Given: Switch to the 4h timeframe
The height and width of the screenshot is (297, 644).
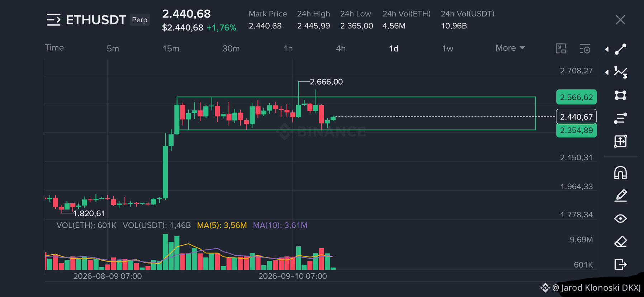Looking at the screenshot, I should (x=341, y=48).
